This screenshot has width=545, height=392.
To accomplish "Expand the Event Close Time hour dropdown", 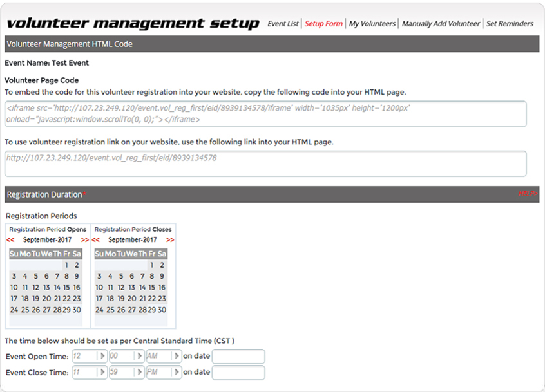I will (90, 373).
